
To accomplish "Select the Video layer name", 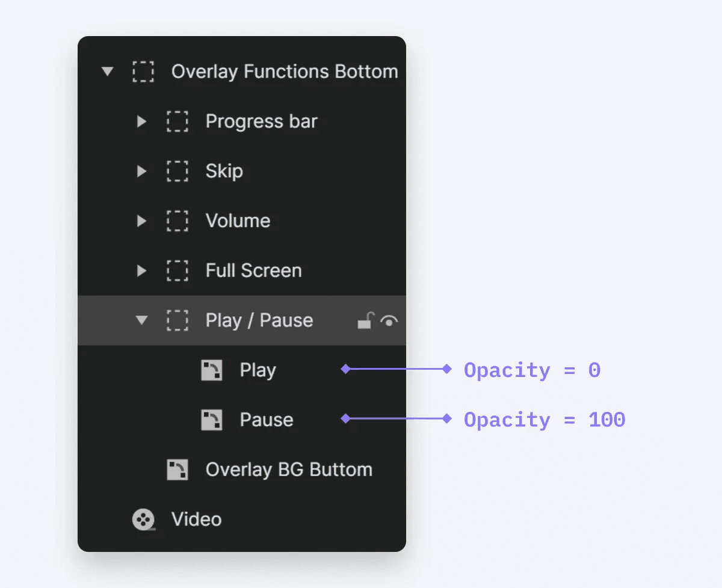I will [197, 519].
